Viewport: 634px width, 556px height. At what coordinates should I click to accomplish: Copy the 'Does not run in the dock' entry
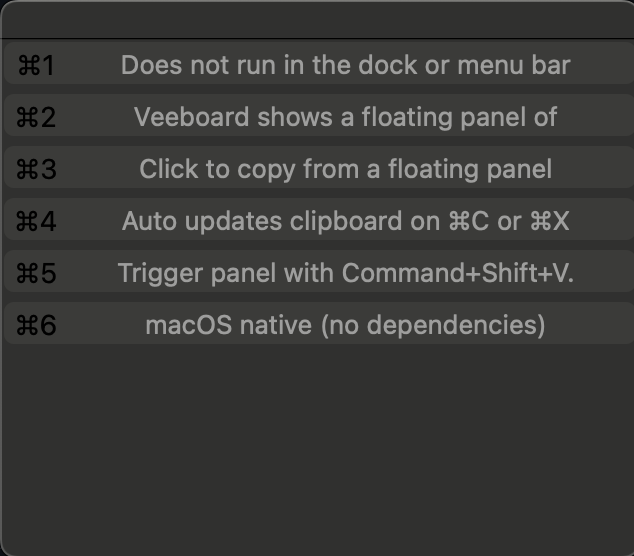[x=319, y=63]
